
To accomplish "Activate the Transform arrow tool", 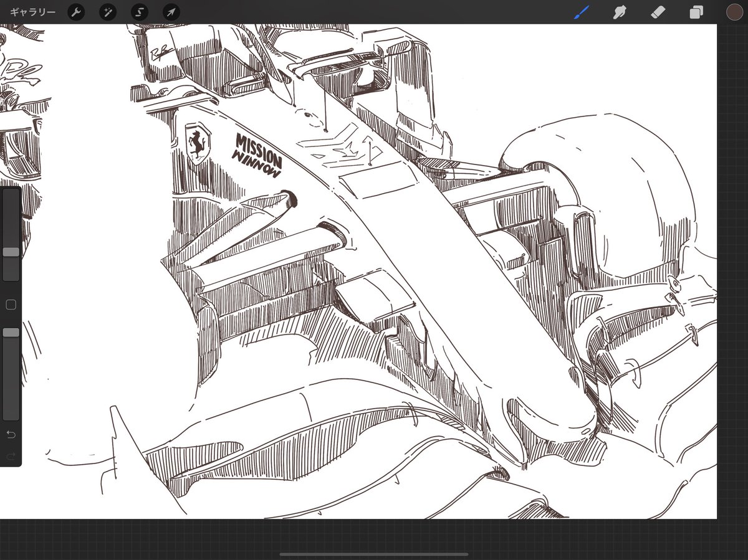I will point(171,12).
